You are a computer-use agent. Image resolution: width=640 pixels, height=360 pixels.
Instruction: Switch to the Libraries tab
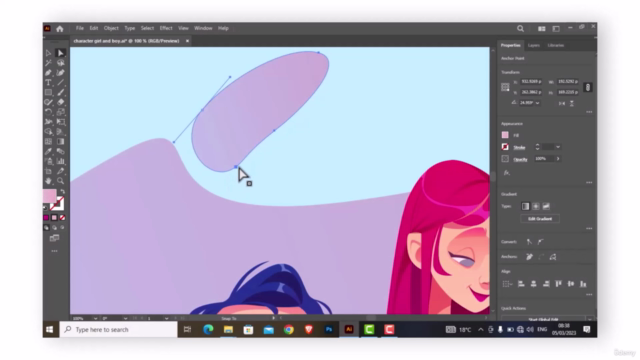(556, 45)
